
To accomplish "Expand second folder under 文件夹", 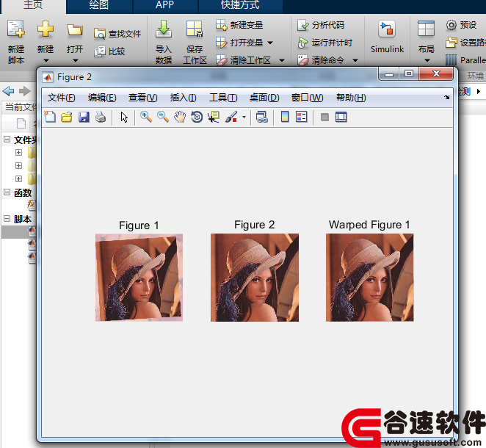I will click(18, 165).
